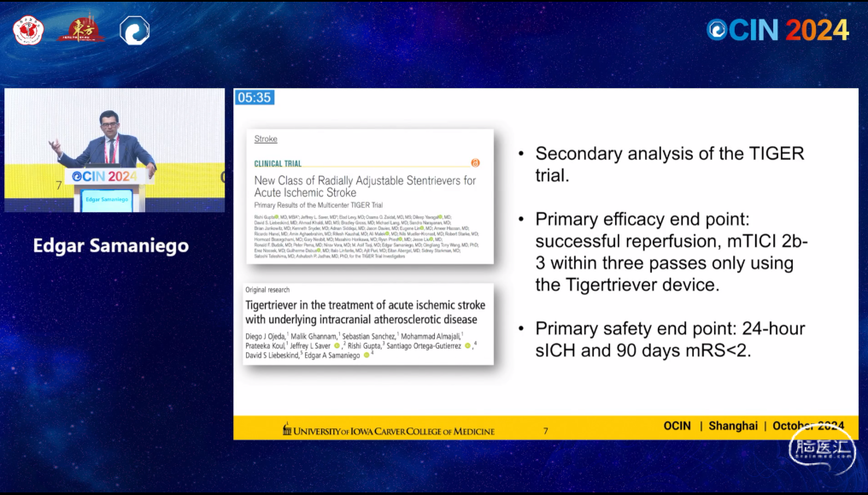Click the Radially Adjustable Stentrievers article title
This screenshot has width=868, height=495.
tap(365, 186)
